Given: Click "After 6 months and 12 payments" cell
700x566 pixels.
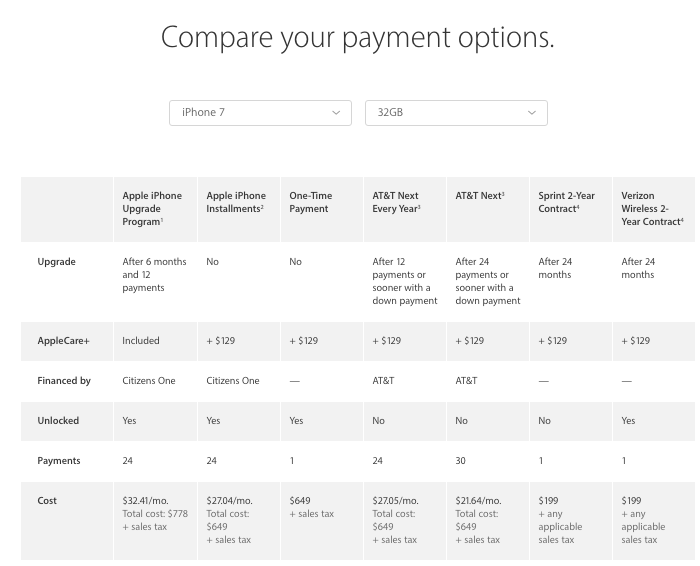Looking at the screenshot, I should (x=154, y=275).
